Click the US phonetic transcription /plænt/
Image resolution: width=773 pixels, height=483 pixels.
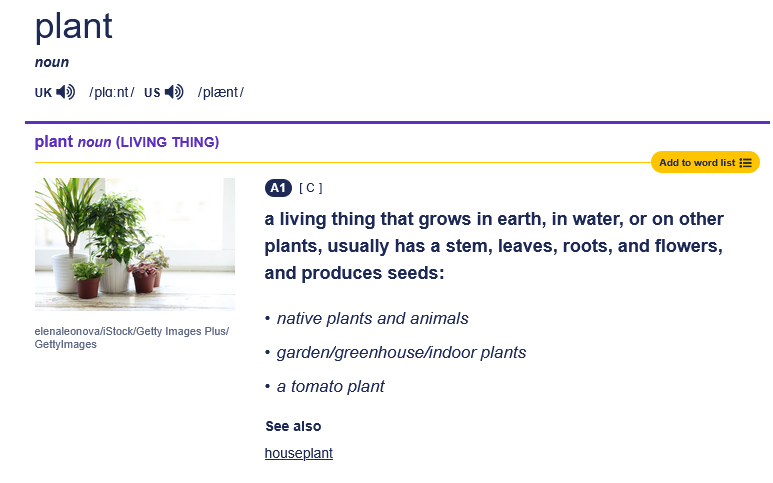coord(220,93)
